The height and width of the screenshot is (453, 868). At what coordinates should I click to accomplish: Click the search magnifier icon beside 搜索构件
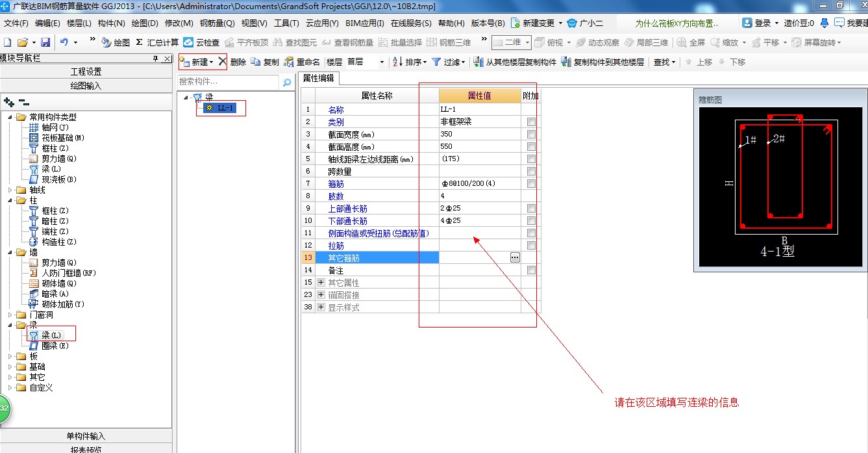[x=286, y=83]
